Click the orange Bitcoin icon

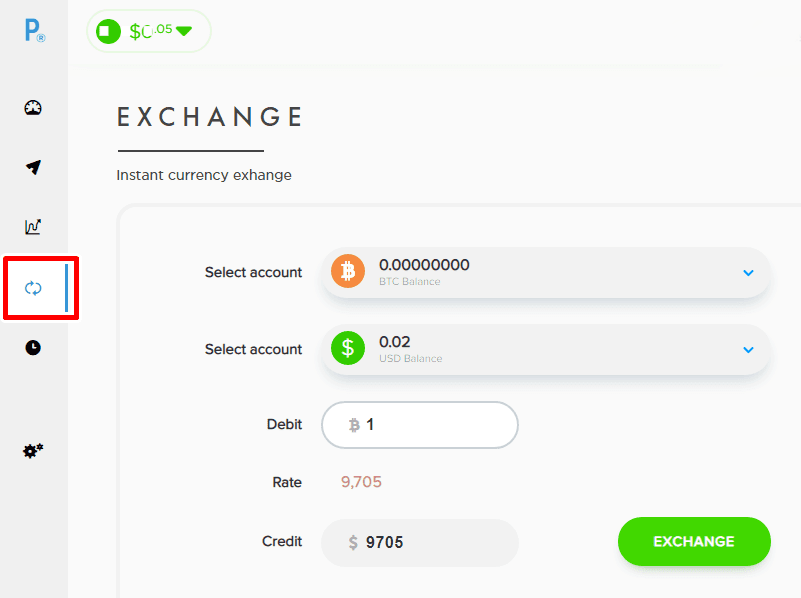click(x=347, y=271)
